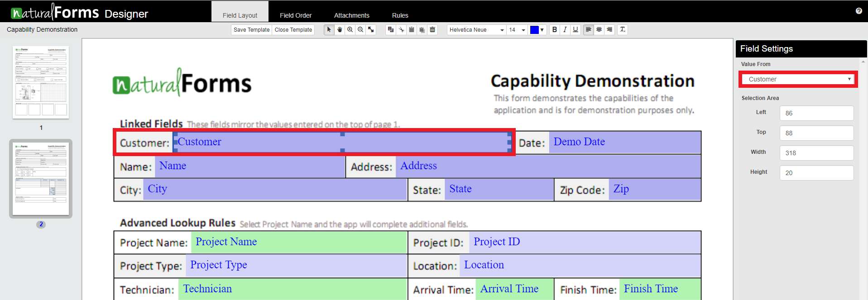Select the Demo Date field
The image size is (868, 300).
click(x=625, y=142)
